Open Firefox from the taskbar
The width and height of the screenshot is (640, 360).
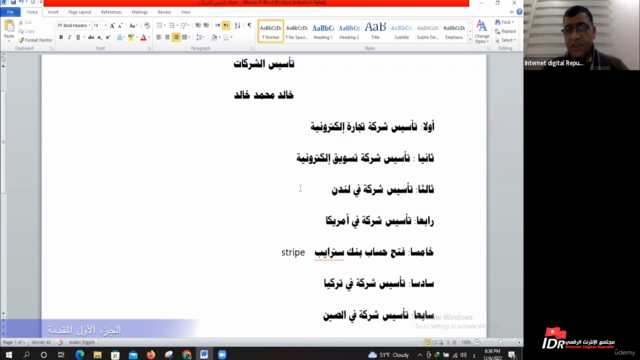[151, 355]
